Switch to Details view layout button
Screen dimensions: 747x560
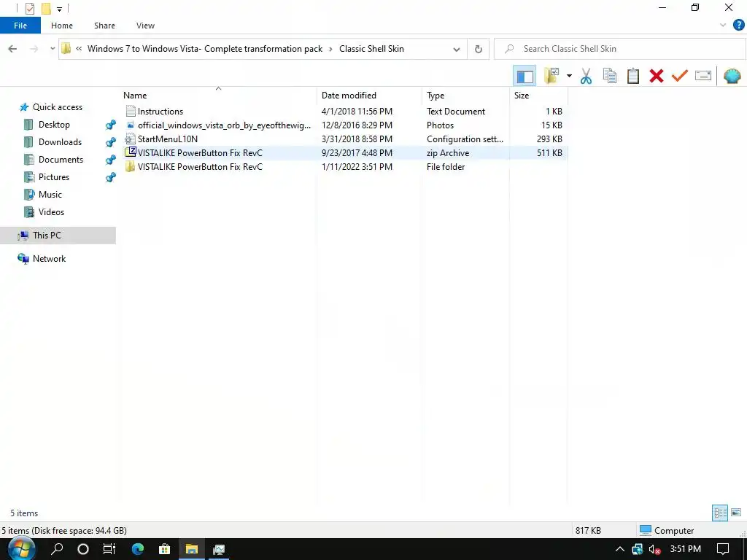pos(720,513)
